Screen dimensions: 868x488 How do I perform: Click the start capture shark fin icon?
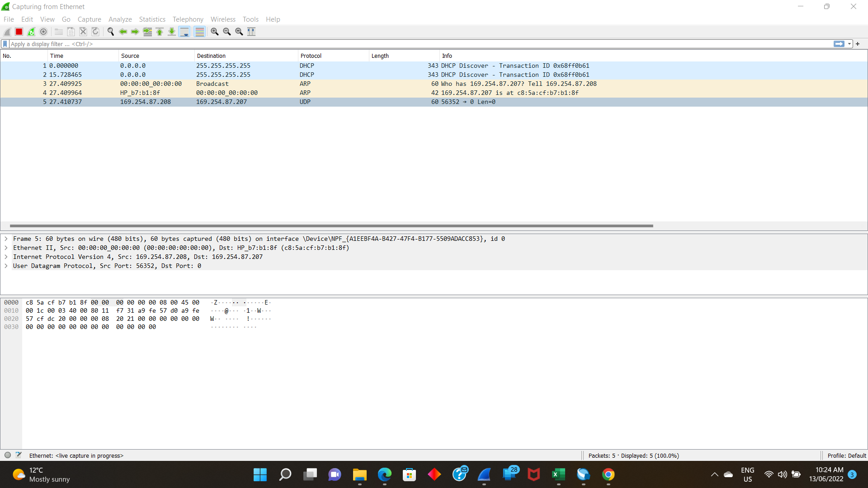point(7,32)
